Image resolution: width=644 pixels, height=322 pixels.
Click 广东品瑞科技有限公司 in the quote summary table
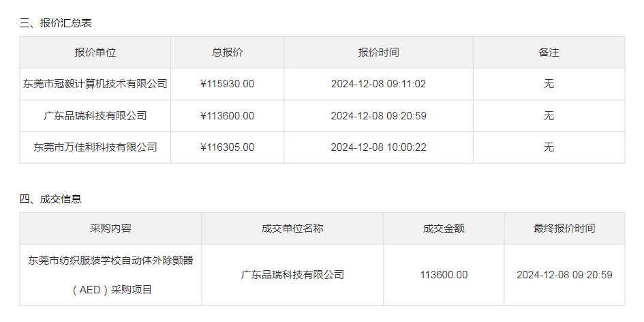coord(95,116)
